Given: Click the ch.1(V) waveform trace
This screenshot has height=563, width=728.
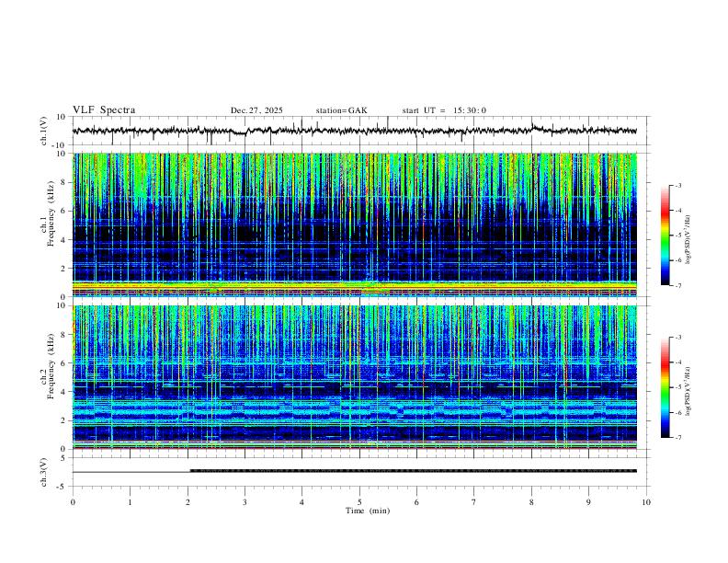Looking at the screenshot, I should (x=355, y=131).
